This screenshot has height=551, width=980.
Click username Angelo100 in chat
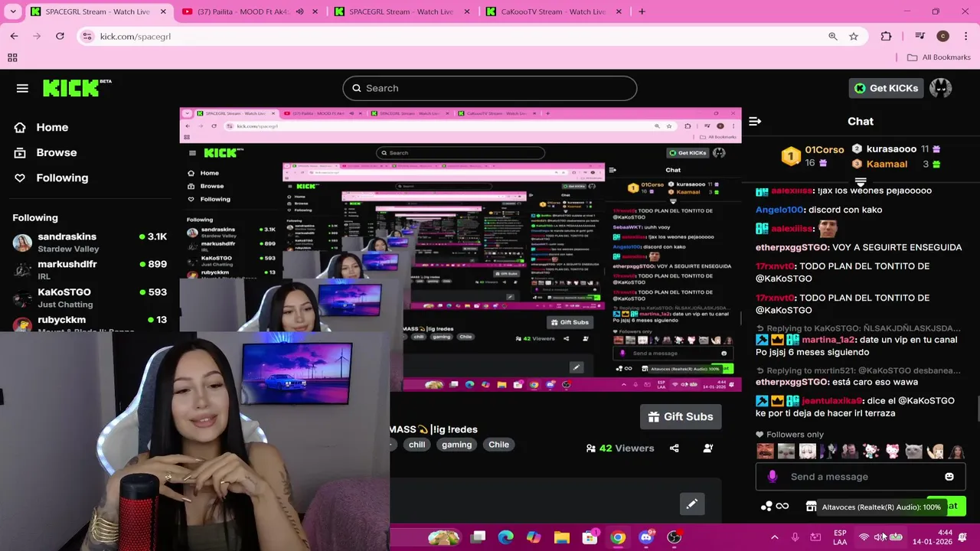(x=779, y=210)
